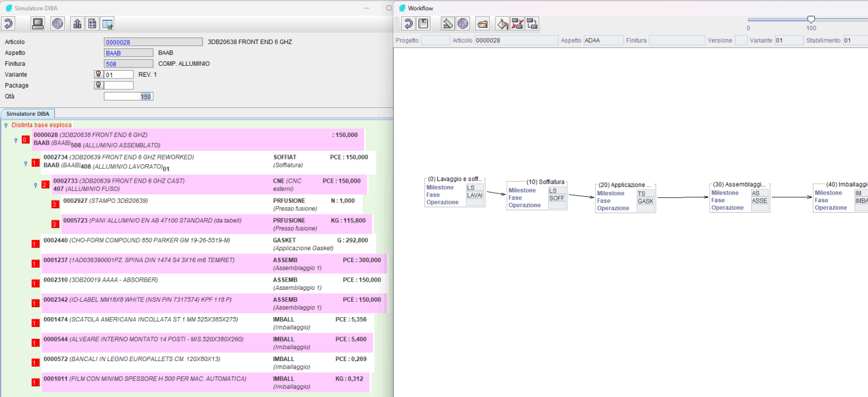Click the upload arrow icon in Simulatore toolbar
Screen dimensions: 868x397
77,23
